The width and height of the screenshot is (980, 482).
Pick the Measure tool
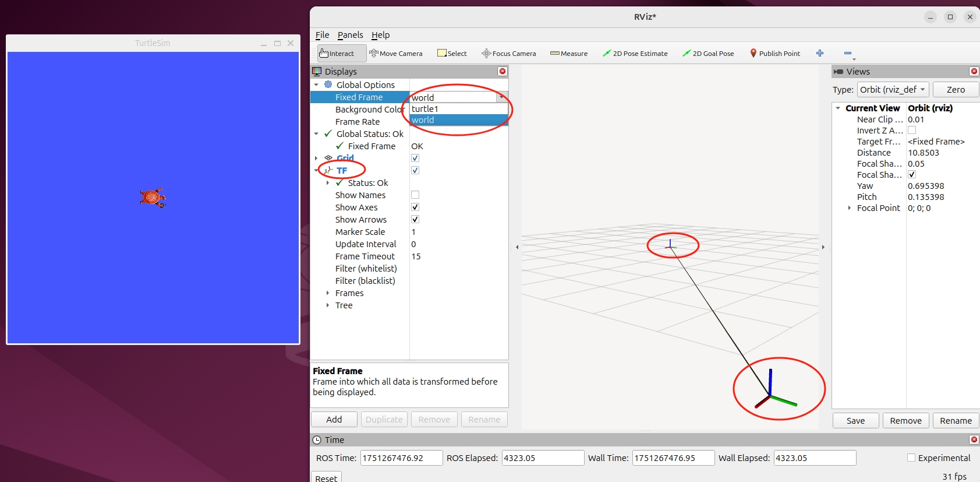point(569,54)
